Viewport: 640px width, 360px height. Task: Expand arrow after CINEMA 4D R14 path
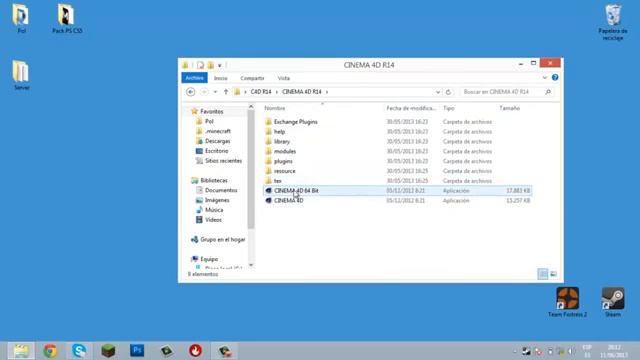coord(327,92)
